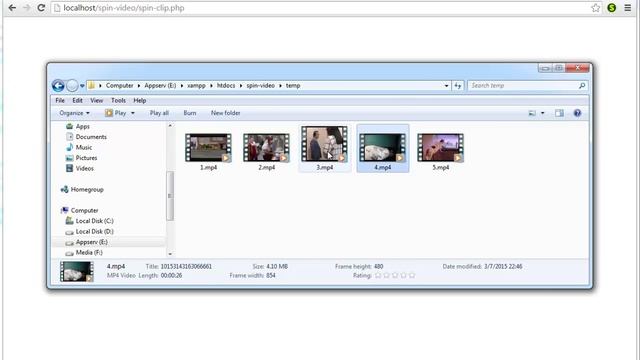This screenshot has width=640, height=360.
Task: Click the Burn toolbar button
Action: [190, 113]
